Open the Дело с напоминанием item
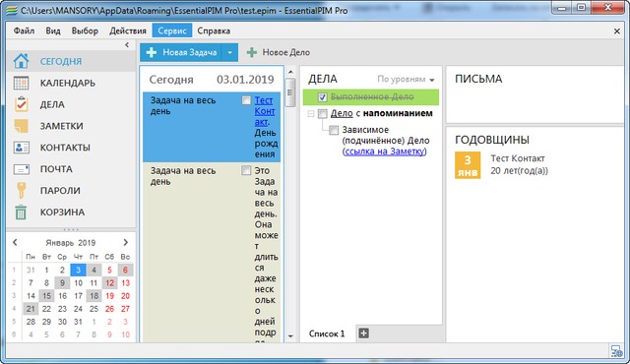This screenshot has width=630, height=364. point(381,113)
